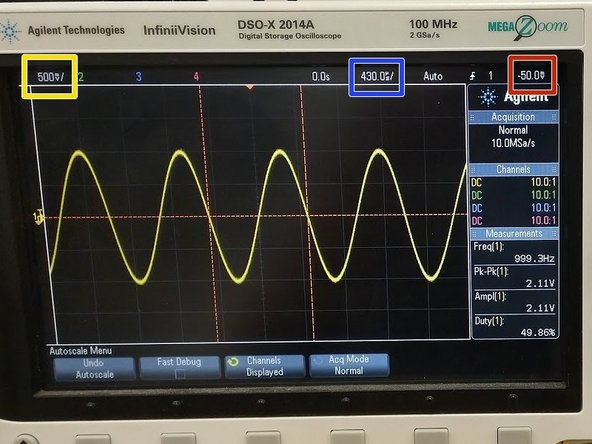Image resolution: width=592 pixels, height=444 pixels.
Task: Click the trigger source 1 indicator
Action: 490,76
